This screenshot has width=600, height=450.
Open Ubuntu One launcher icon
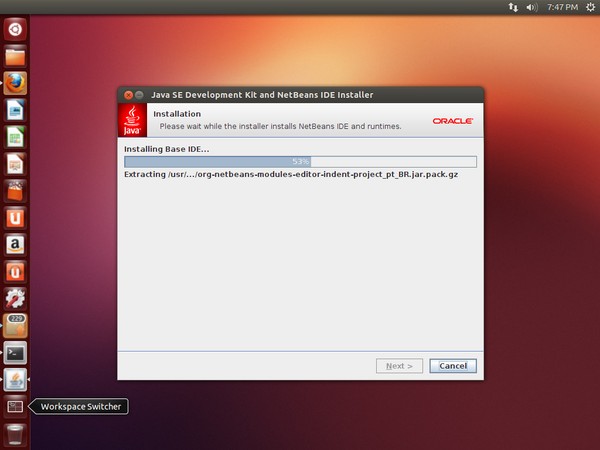click(x=15, y=218)
